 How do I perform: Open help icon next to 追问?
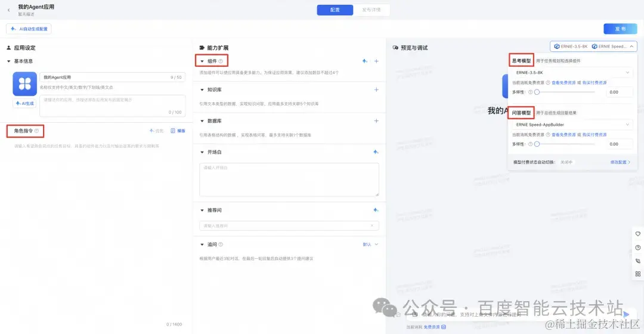[x=221, y=245]
